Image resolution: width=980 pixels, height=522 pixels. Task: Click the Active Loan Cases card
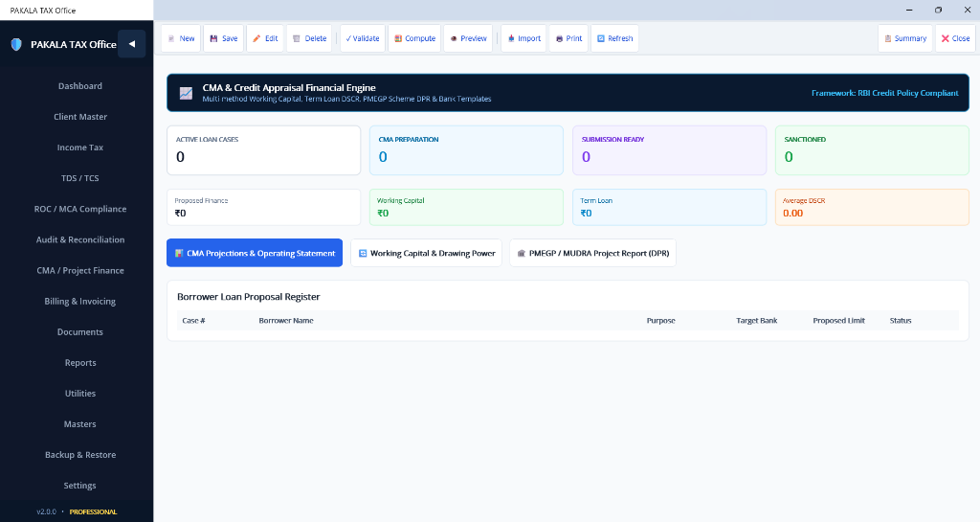click(x=264, y=150)
